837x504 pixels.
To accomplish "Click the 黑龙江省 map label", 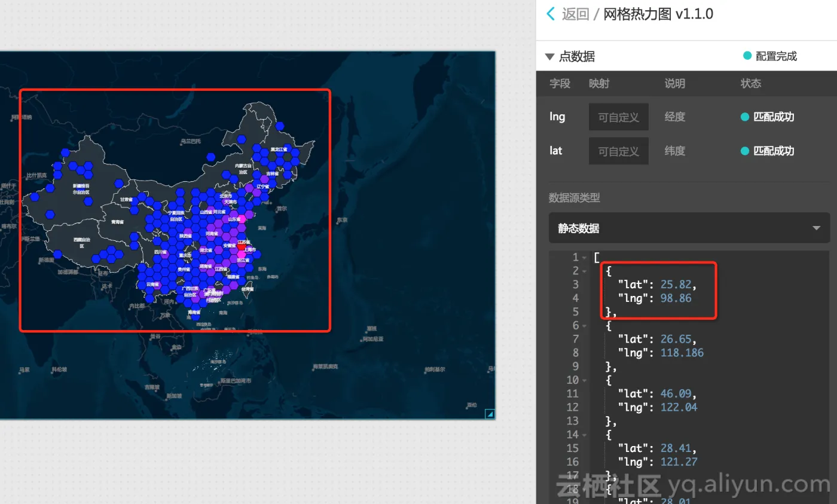I will click(279, 149).
